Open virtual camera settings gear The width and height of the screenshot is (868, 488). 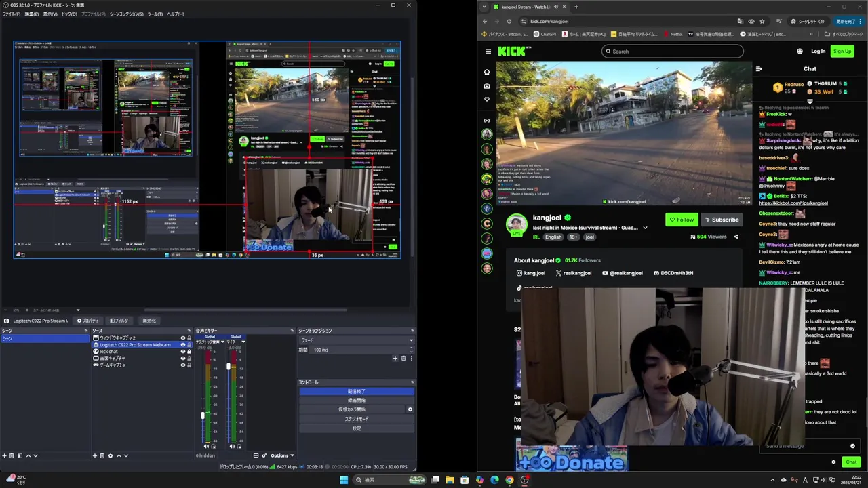point(410,409)
